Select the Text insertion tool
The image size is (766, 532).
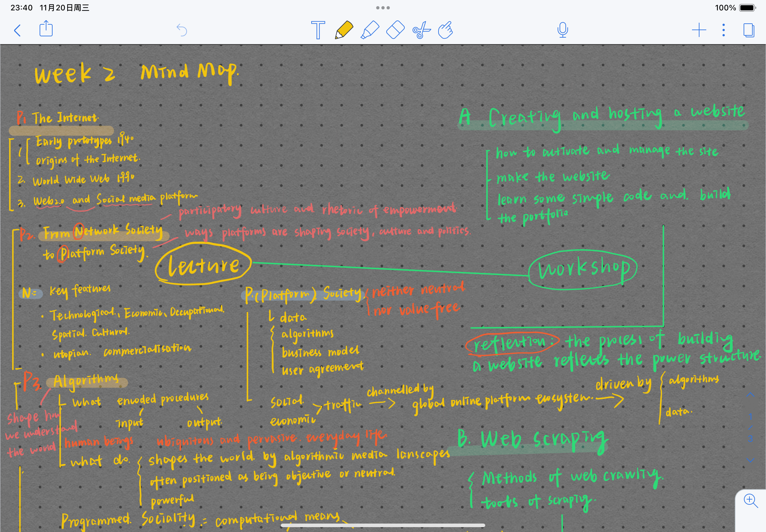tap(318, 30)
